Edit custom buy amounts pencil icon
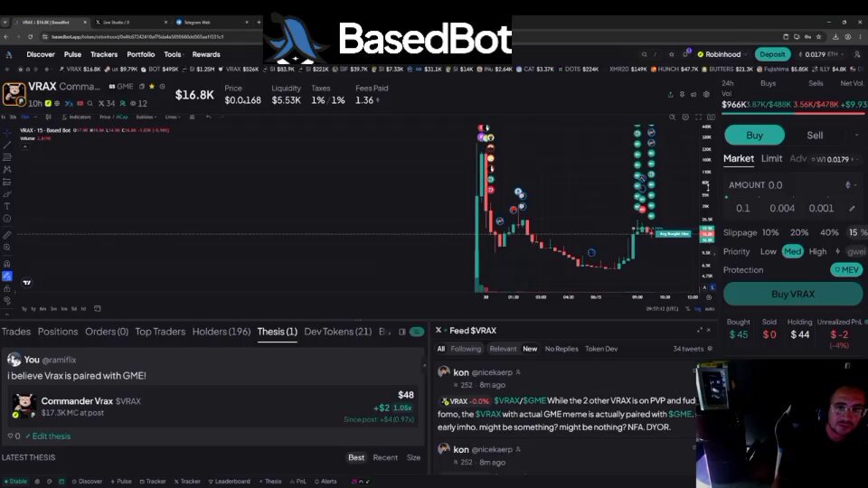The height and width of the screenshot is (488, 868). pyautogui.click(x=852, y=209)
